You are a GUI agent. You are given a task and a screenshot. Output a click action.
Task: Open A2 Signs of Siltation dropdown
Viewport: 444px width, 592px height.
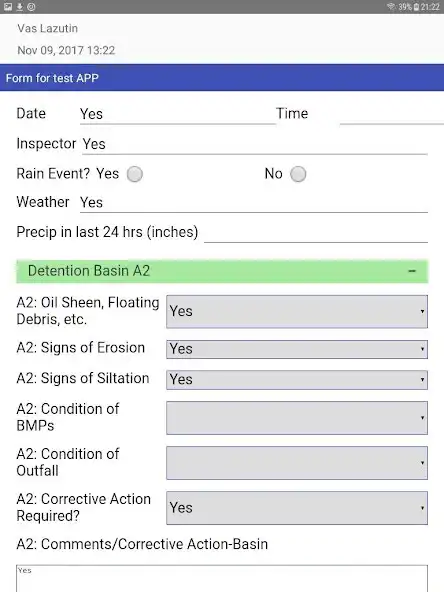[297, 379]
